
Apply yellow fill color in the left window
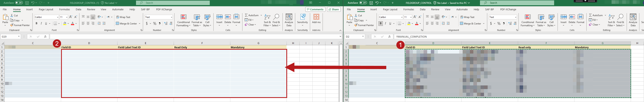point(65,24)
